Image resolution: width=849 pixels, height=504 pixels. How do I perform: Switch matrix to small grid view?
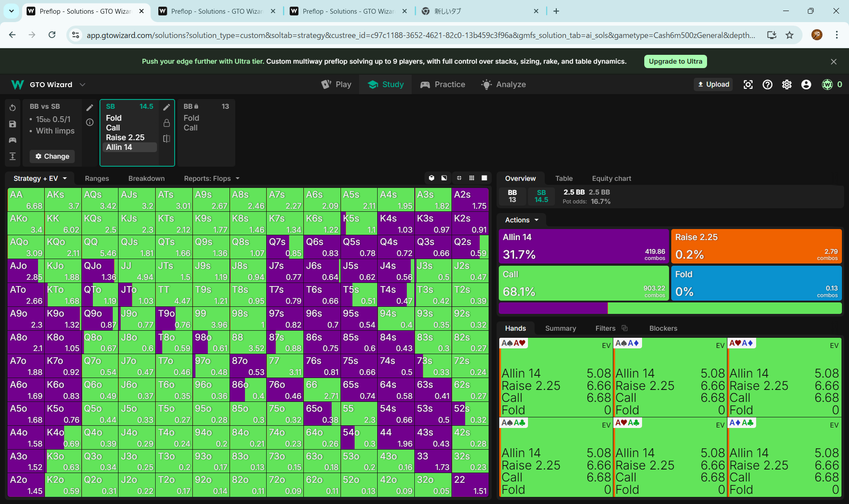coord(472,178)
